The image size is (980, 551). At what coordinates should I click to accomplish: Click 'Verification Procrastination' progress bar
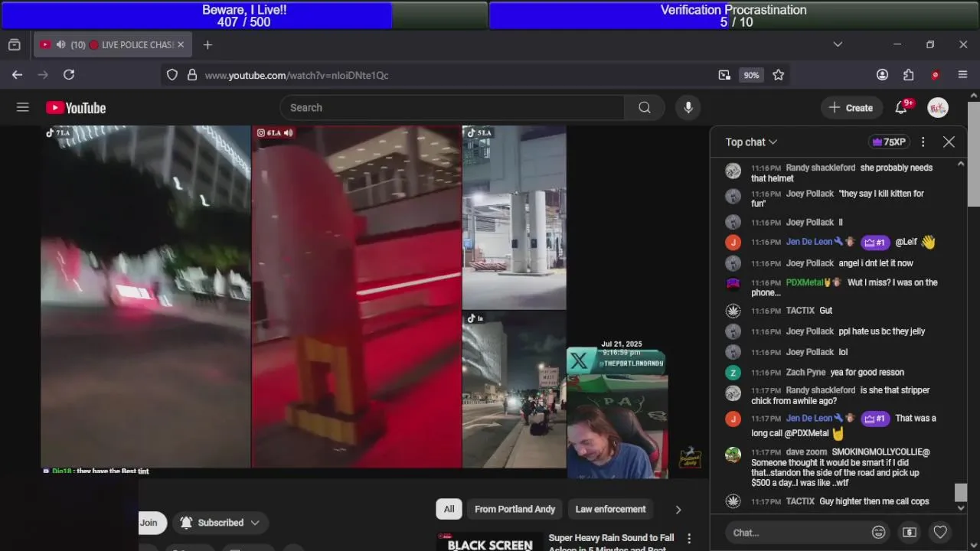coord(734,15)
